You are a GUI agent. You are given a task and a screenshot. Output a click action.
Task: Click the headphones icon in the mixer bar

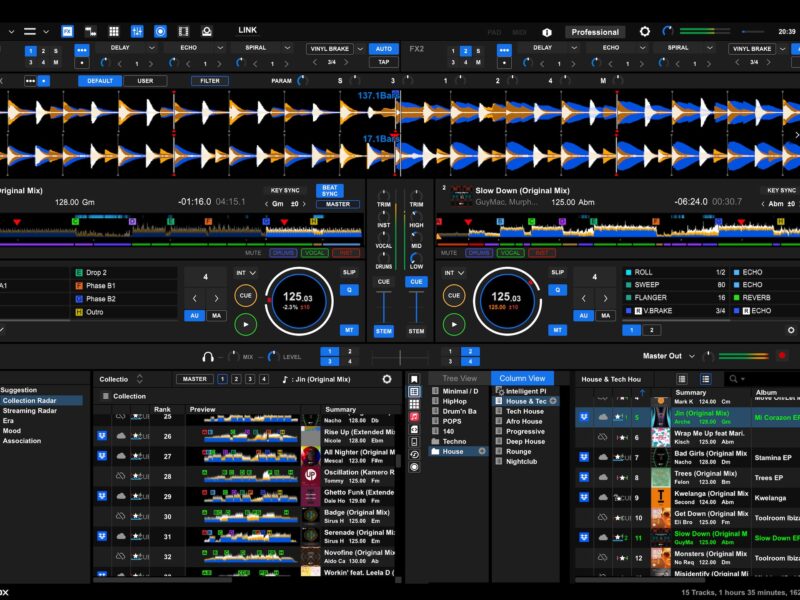pos(208,355)
